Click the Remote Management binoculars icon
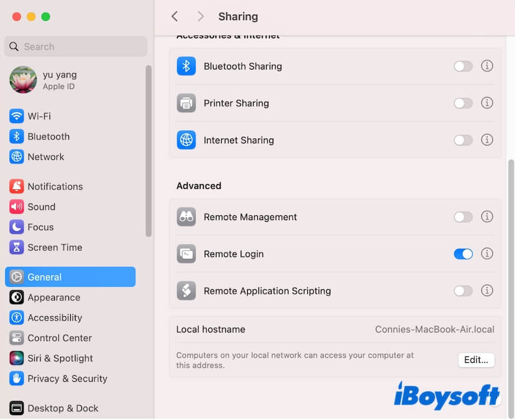The image size is (515, 420). 186,217
